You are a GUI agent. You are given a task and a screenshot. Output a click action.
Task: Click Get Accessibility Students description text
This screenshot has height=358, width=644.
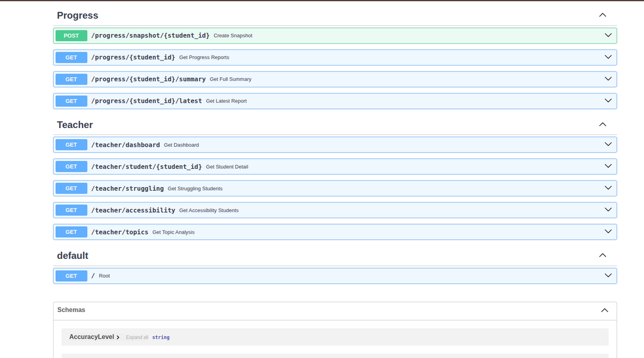[x=209, y=211]
